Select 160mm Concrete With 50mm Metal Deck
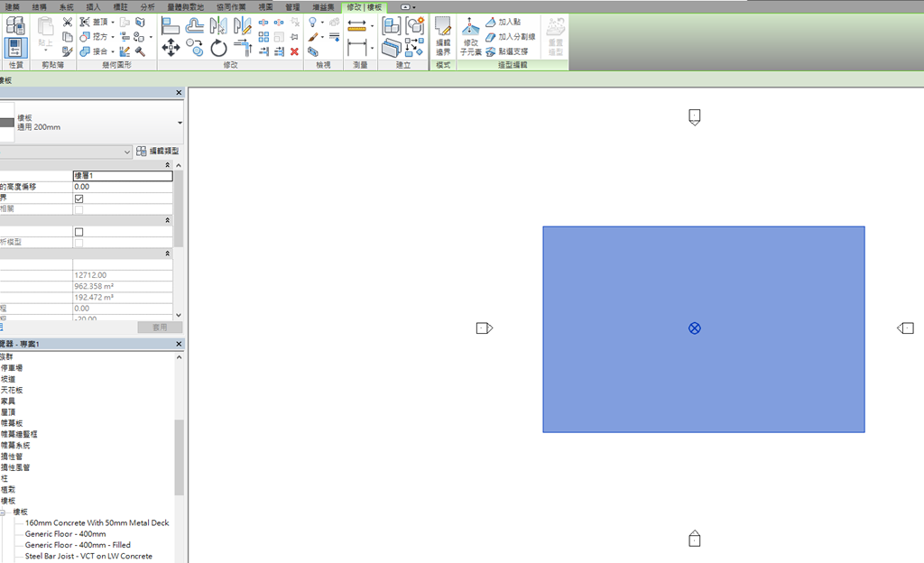Image resolution: width=924 pixels, height=563 pixels. (x=97, y=523)
